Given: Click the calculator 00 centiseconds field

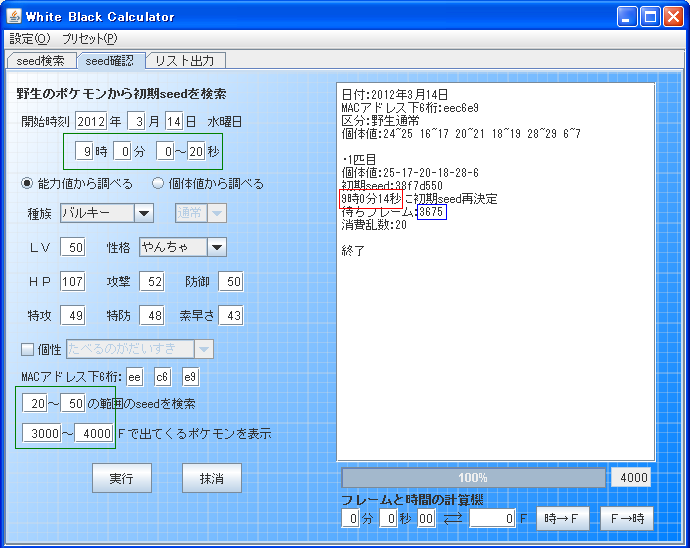Looking at the screenshot, I should click(x=426, y=519).
